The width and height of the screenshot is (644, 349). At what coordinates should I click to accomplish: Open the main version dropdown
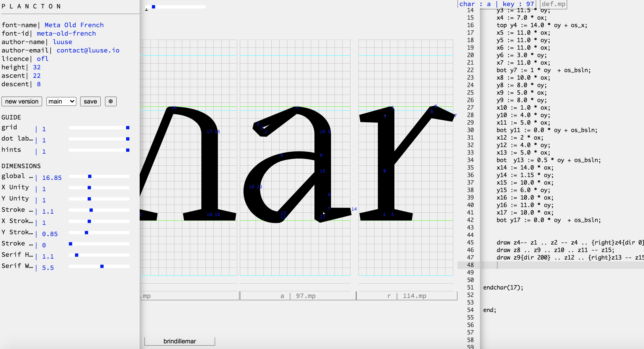pyautogui.click(x=61, y=101)
